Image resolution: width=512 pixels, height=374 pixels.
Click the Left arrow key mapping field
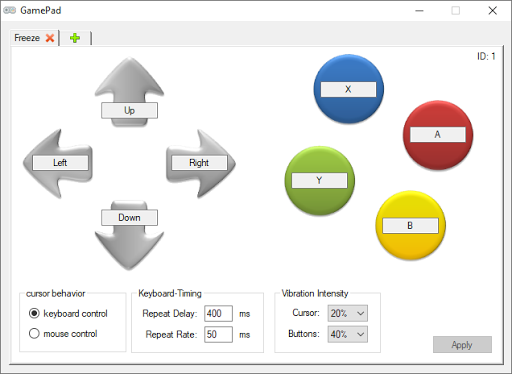60,163
